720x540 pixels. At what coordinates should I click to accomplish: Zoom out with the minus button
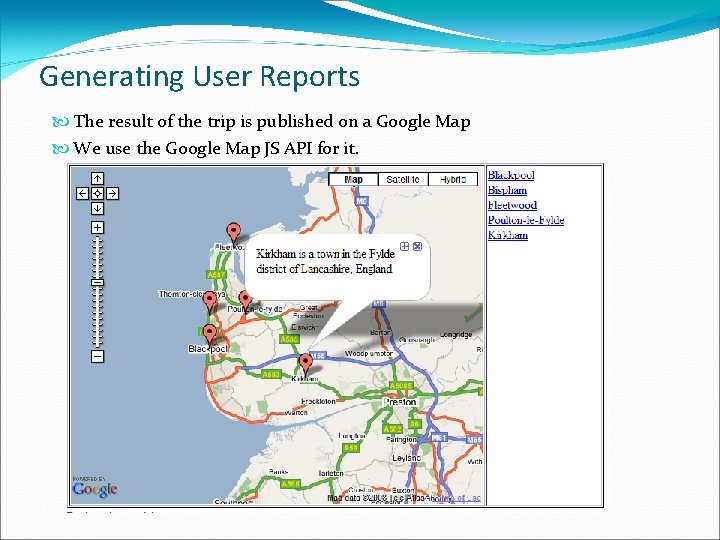click(97, 356)
